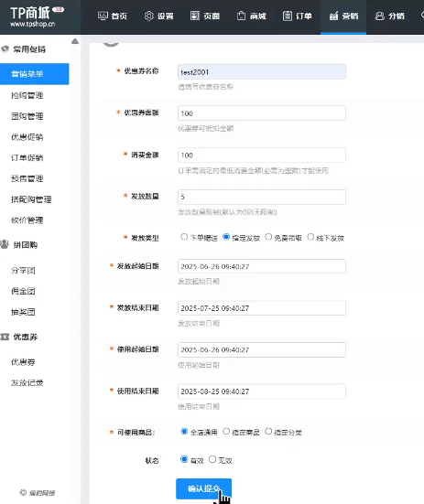Image resolution: width=424 pixels, height=504 pixels.
Task: Collapse the 优惠券 section header with ticket icon
Action: click(x=19, y=337)
